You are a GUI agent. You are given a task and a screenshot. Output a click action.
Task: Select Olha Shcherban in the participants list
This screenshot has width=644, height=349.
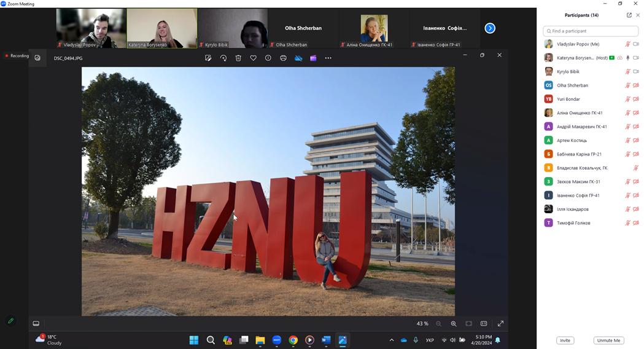click(x=572, y=85)
